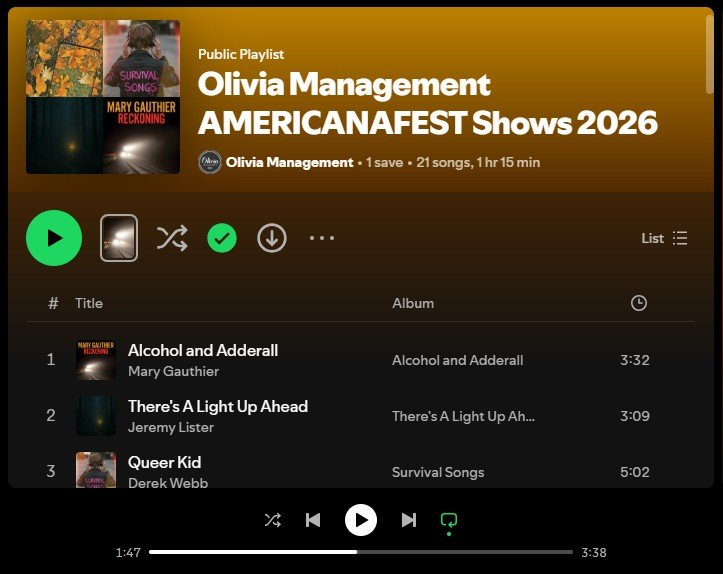Viewport: 723px width, 574px height.
Task: Click the playlist title heading
Action: pos(427,103)
